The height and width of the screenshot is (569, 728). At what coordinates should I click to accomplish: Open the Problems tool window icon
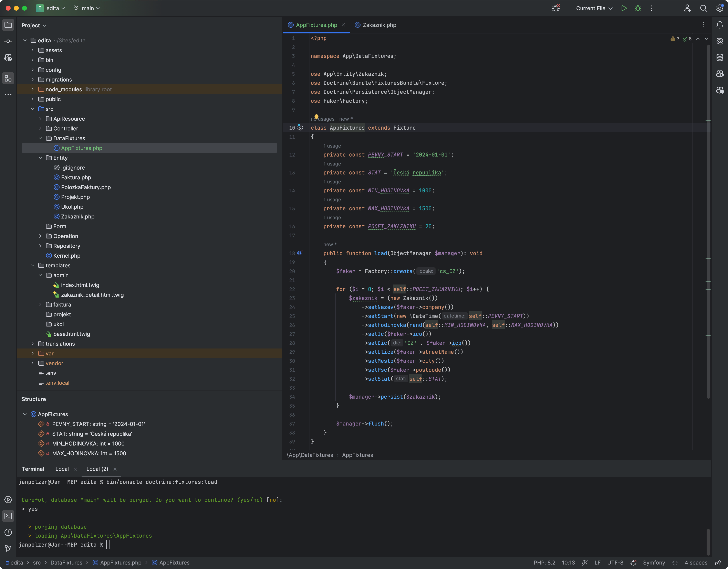(x=8, y=532)
